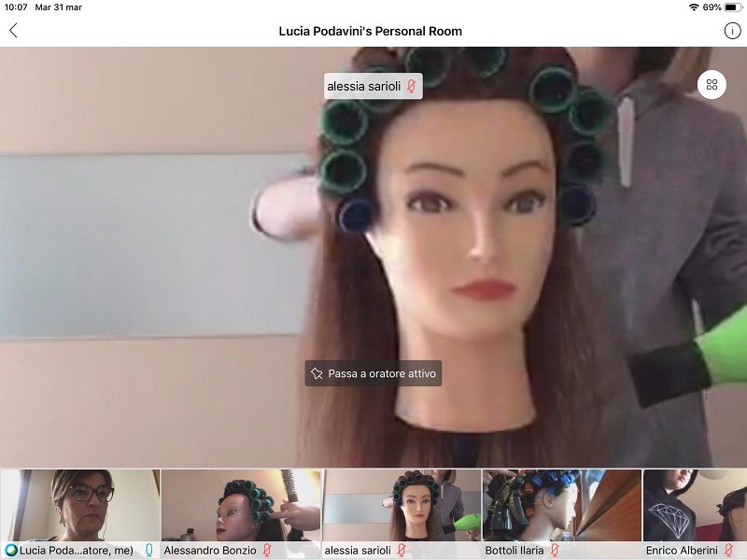Viewport: 747px width, 560px height.
Task: Click muted mic on main video name label
Action: click(x=411, y=87)
